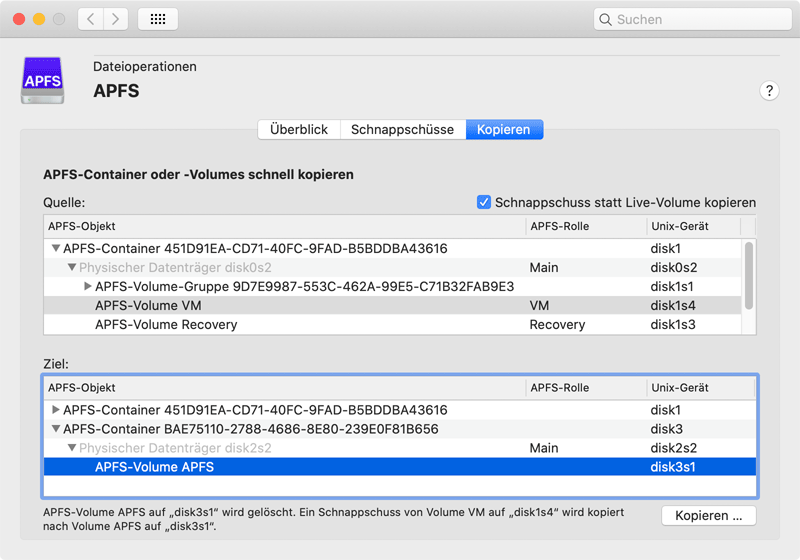Viewport: 800px width, 560px height.
Task: Click the APFS drive icon
Action: 42,81
